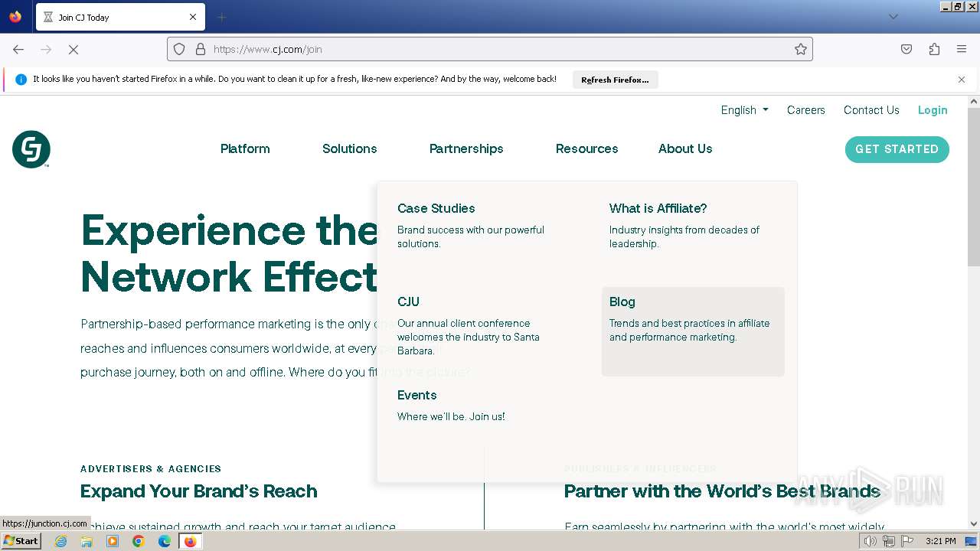The height and width of the screenshot is (551, 980).
Task: Click the Action Center flag tray icon
Action: (906, 541)
